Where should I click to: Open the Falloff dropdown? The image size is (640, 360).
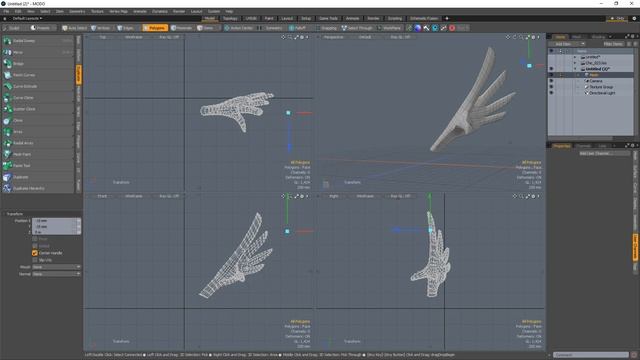pyautogui.click(x=298, y=28)
